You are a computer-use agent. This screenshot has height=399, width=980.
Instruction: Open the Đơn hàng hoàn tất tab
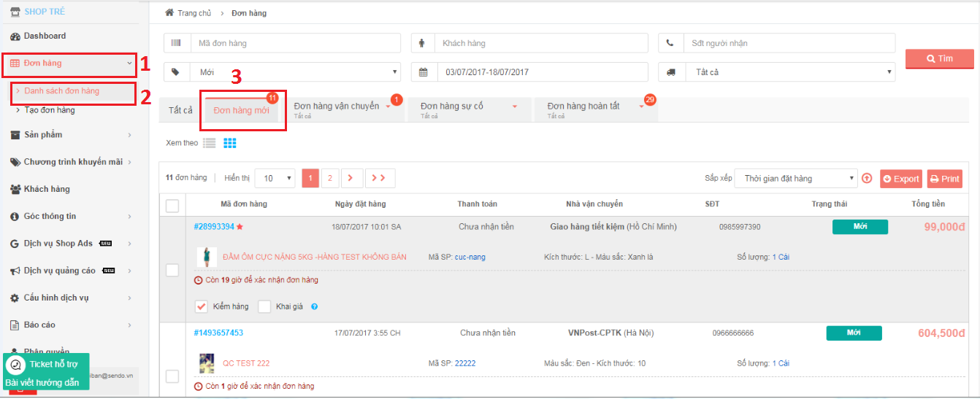click(x=583, y=106)
